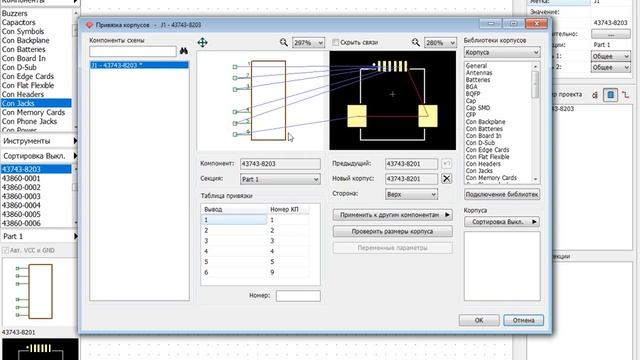Click the Компонент name field
The width and height of the screenshot is (640, 360).
pyautogui.click(x=280, y=164)
